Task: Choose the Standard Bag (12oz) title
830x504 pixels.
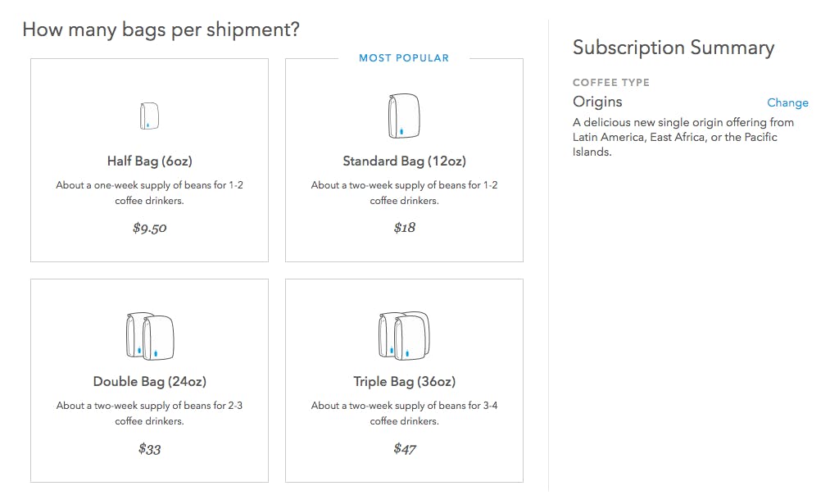Action: (x=404, y=161)
